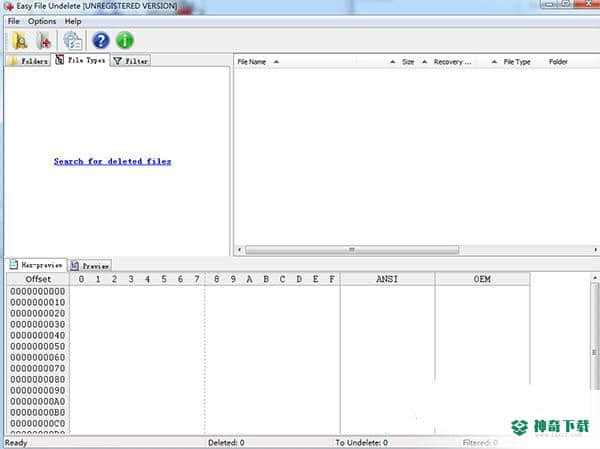The image size is (600, 449).
Task: Select offset row 00000000B0
Action: click(38, 413)
